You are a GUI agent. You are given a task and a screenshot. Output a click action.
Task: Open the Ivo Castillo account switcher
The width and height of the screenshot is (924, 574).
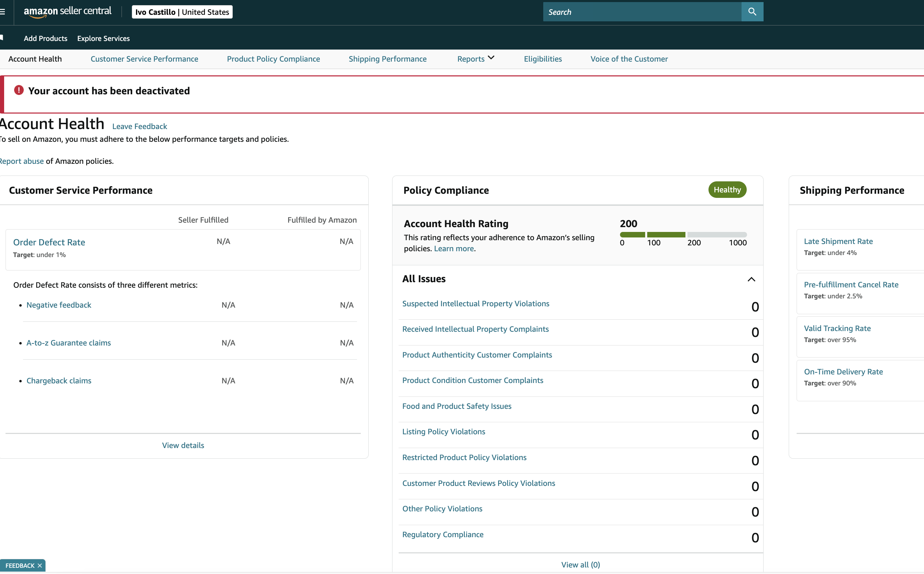pyautogui.click(x=182, y=12)
